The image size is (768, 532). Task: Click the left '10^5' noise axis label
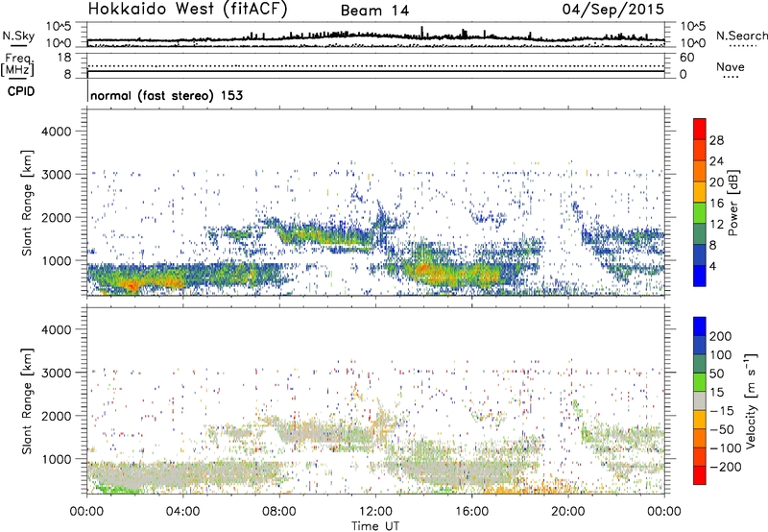[59, 27]
